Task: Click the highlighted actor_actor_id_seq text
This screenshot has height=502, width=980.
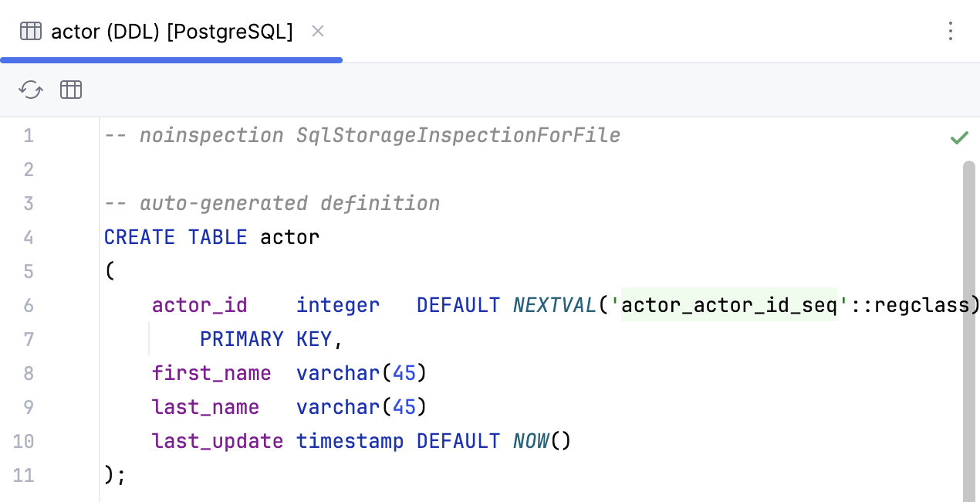Action: tap(728, 305)
